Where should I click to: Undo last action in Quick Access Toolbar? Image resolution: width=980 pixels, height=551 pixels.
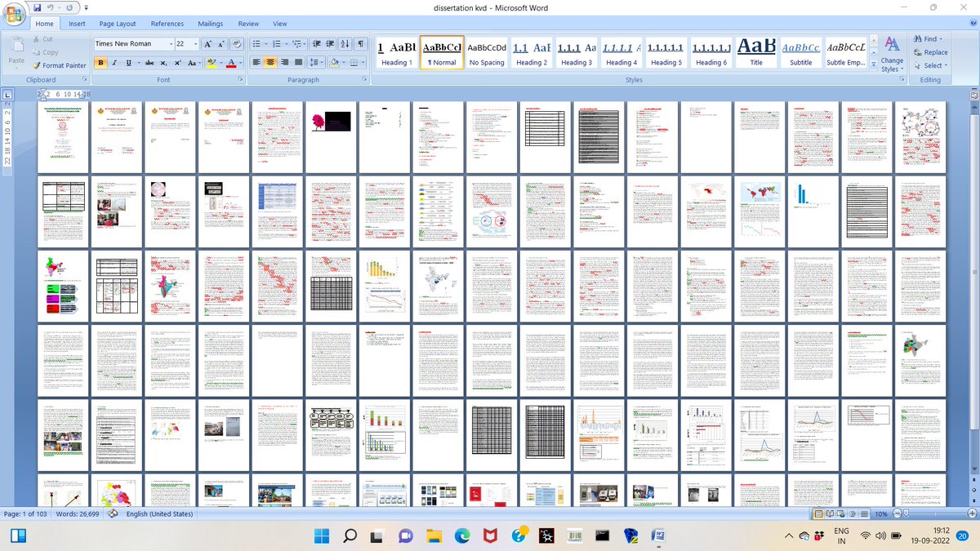[51, 7]
